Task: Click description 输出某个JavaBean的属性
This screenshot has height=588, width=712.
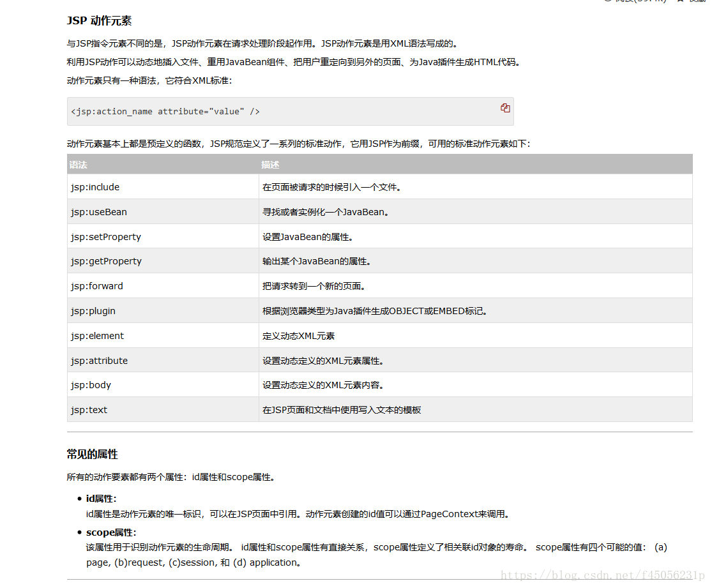Action: 317,261
